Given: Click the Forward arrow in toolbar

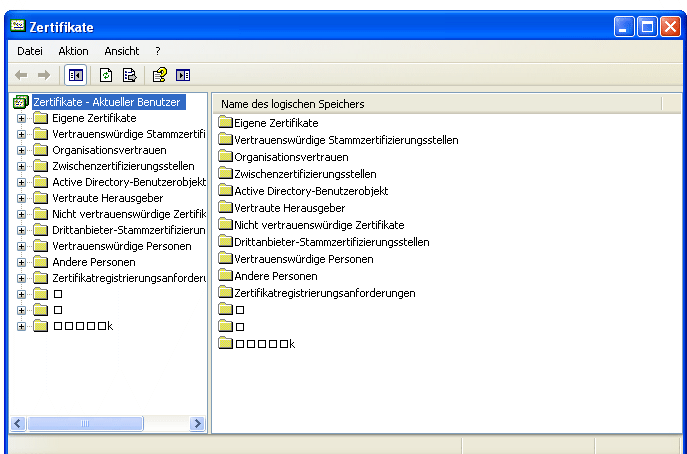Looking at the screenshot, I should 43,74.
